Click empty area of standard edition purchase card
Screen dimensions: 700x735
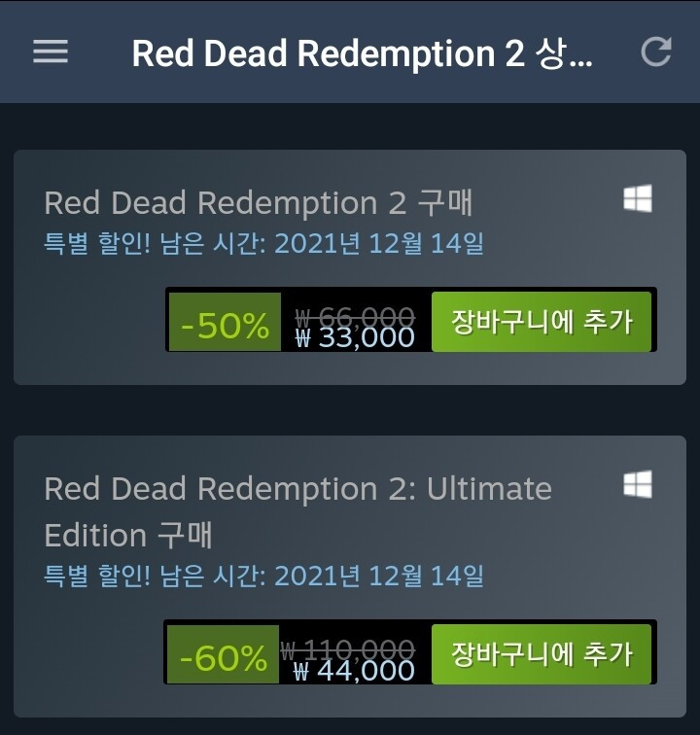click(x=89, y=324)
